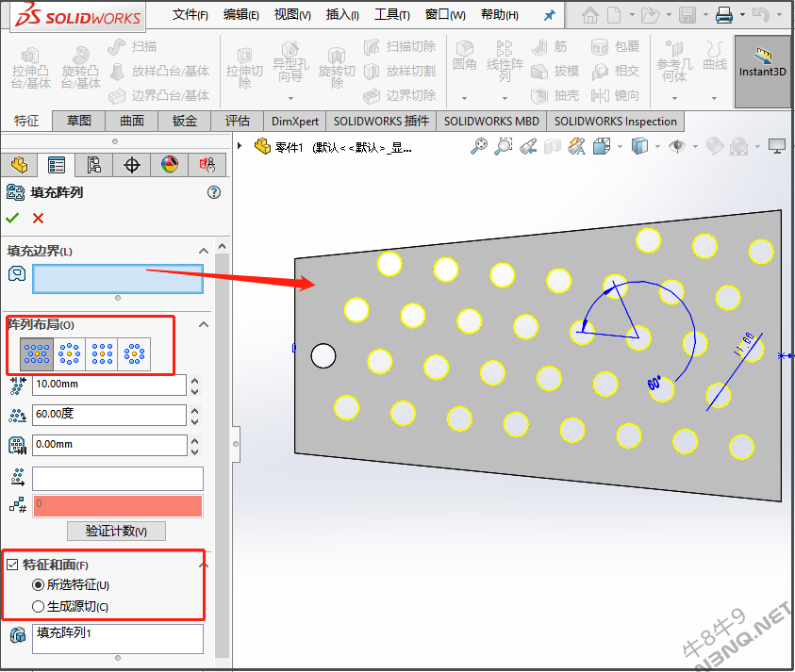Viewport: 795px width, 672px height.
Task: Open the fill pattern help icon
Action: tap(214, 192)
